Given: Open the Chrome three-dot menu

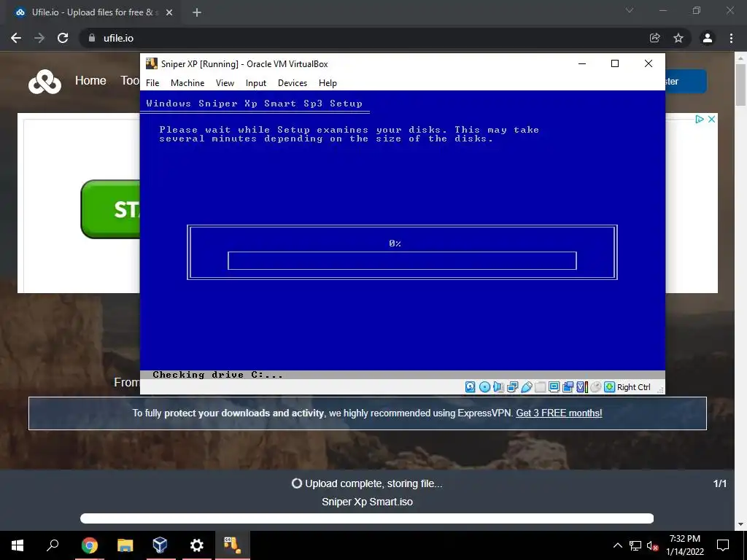Looking at the screenshot, I should (x=731, y=38).
